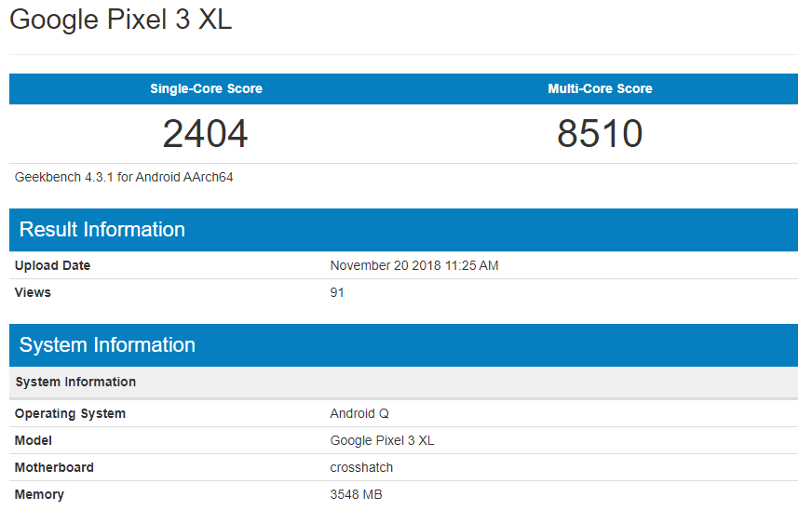The image size is (812, 524).
Task: Select the November 20 2018 upload timestamp
Action: click(414, 265)
